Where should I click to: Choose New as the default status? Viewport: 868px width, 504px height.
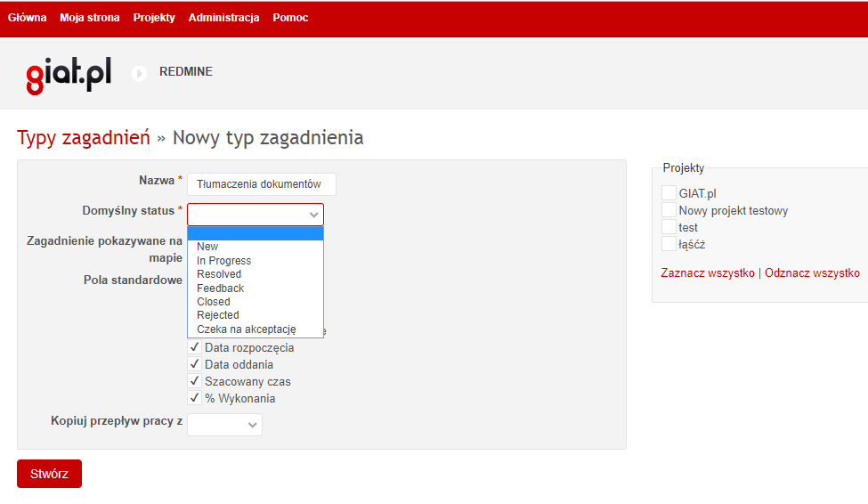coord(256,247)
